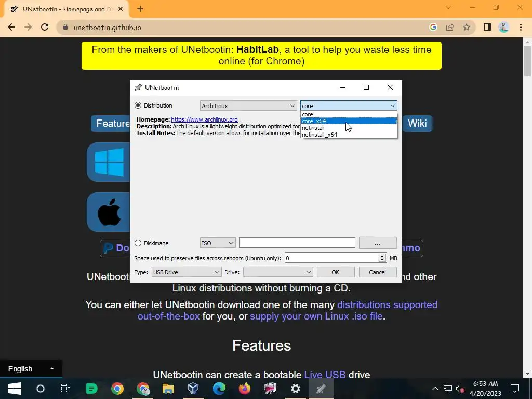Screen dimensions: 532x399
Task: Click the browser back arrow
Action: click(11, 27)
